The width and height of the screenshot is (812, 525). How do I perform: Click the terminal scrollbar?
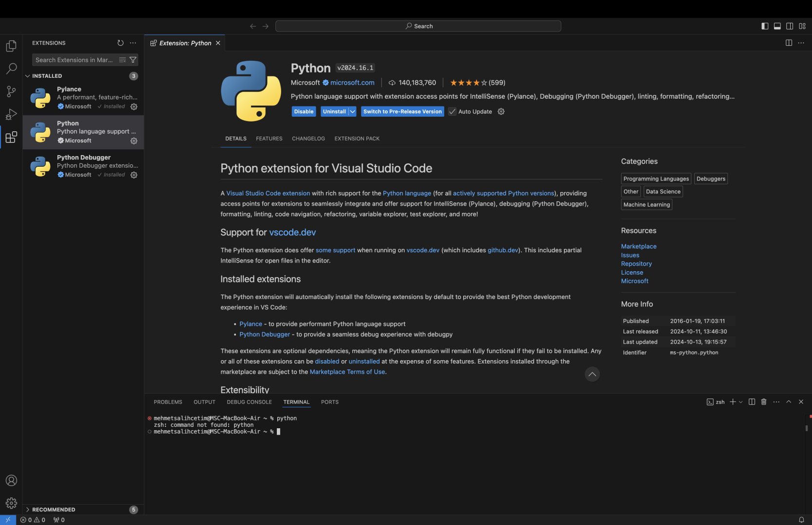coord(806,428)
